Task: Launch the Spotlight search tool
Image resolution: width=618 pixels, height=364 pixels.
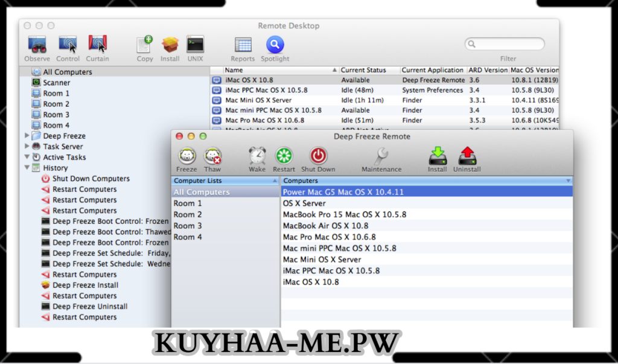Action: click(275, 44)
